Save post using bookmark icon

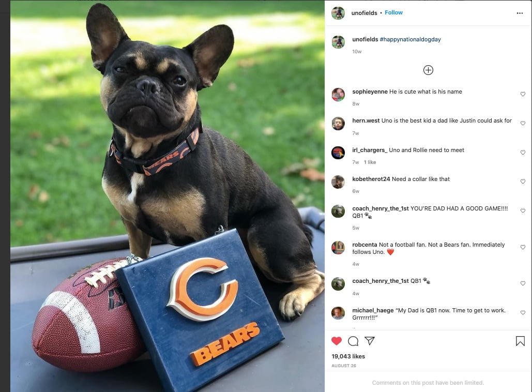[520, 341]
